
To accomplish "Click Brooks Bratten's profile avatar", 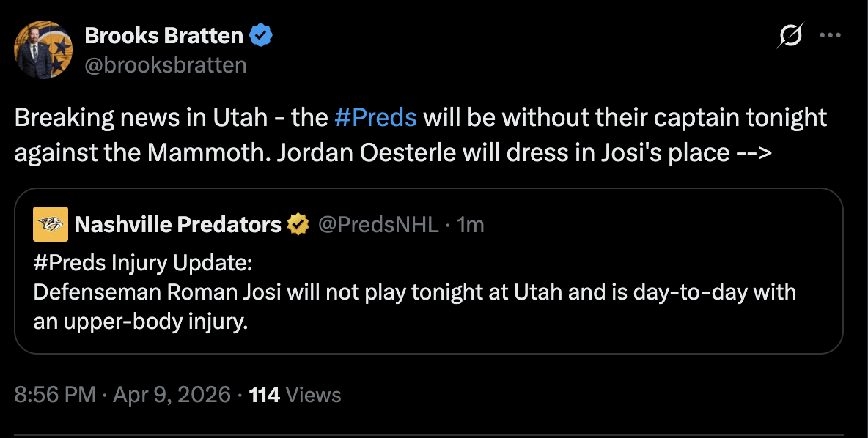I will click(43, 50).
